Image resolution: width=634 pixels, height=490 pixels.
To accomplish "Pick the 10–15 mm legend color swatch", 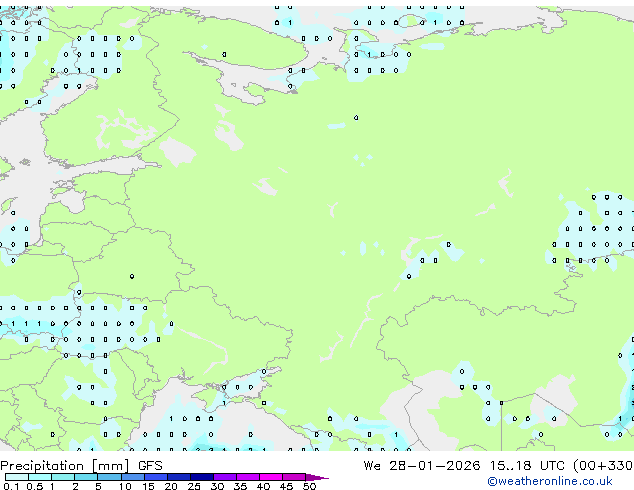I will (x=132, y=477).
